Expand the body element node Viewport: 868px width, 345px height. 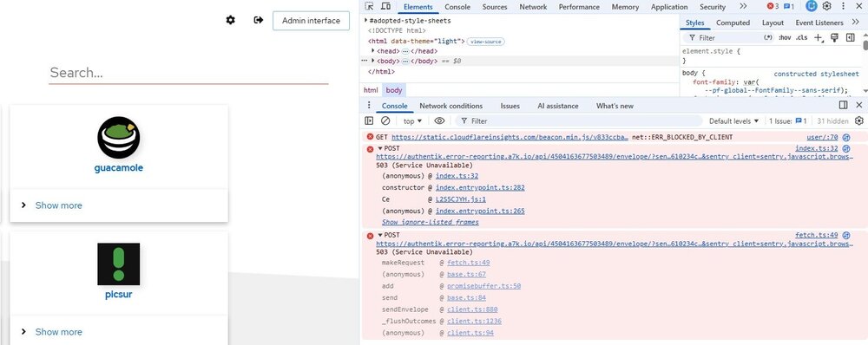pos(373,61)
